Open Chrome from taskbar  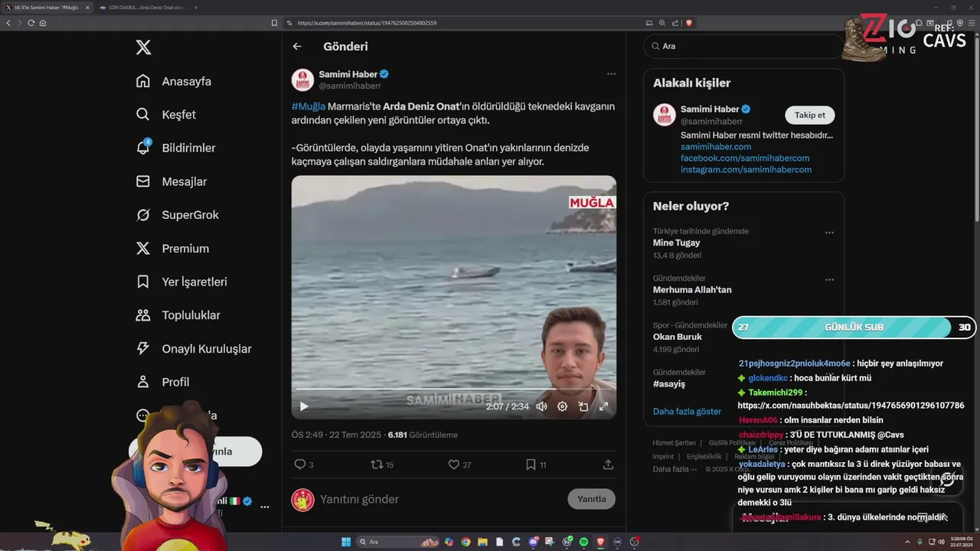(x=465, y=542)
